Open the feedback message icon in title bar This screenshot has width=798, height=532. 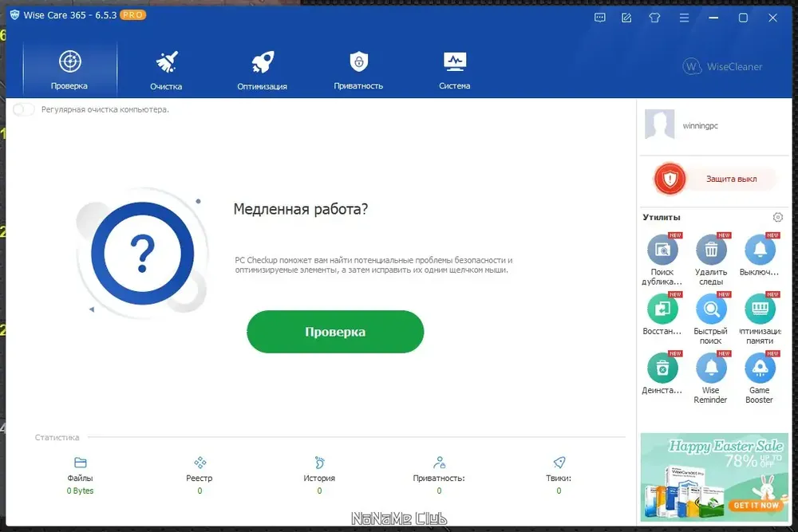[x=600, y=18]
